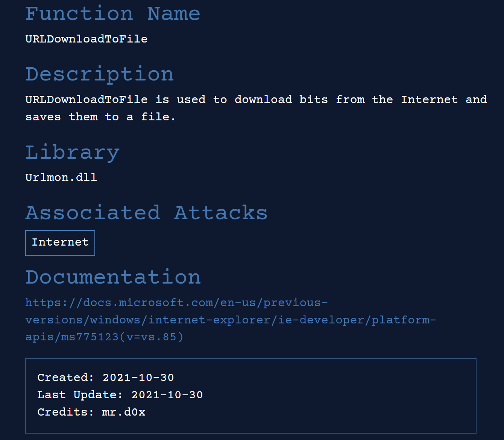The height and width of the screenshot is (440, 504).
Task: Click the Documentation heading
Action: [113, 277]
